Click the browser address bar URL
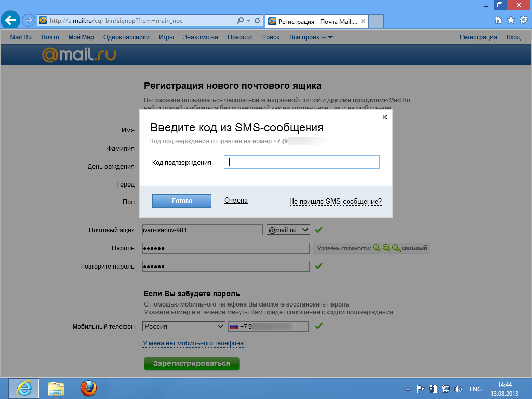This screenshot has width=532, height=399. coord(116,21)
